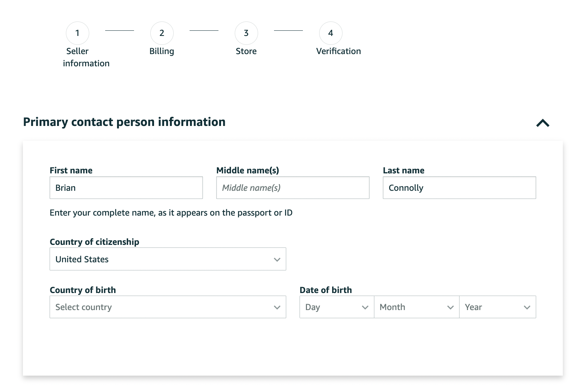Open the Country of citizenship dropdown

pyautogui.click(x=168, y=259)
